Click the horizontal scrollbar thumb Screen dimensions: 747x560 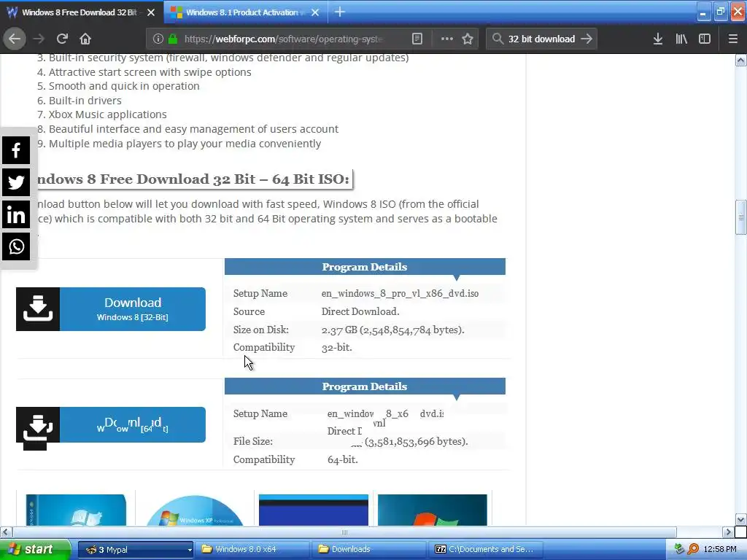[344, 532]
